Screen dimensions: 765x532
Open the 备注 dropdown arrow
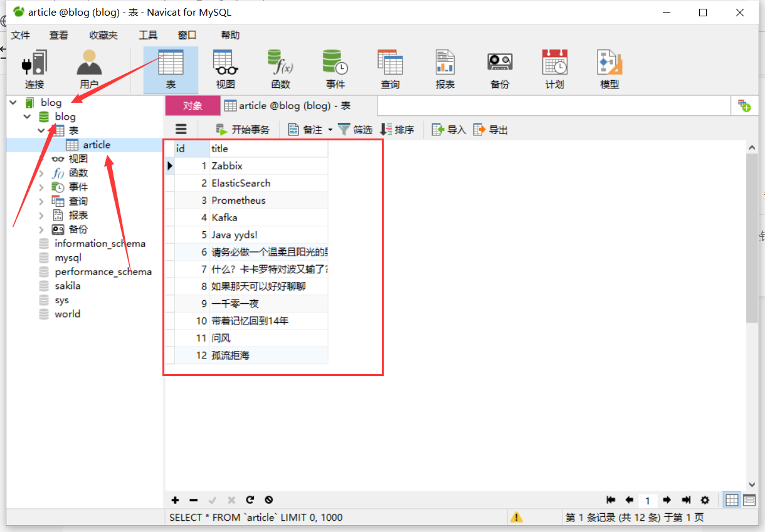330,130
